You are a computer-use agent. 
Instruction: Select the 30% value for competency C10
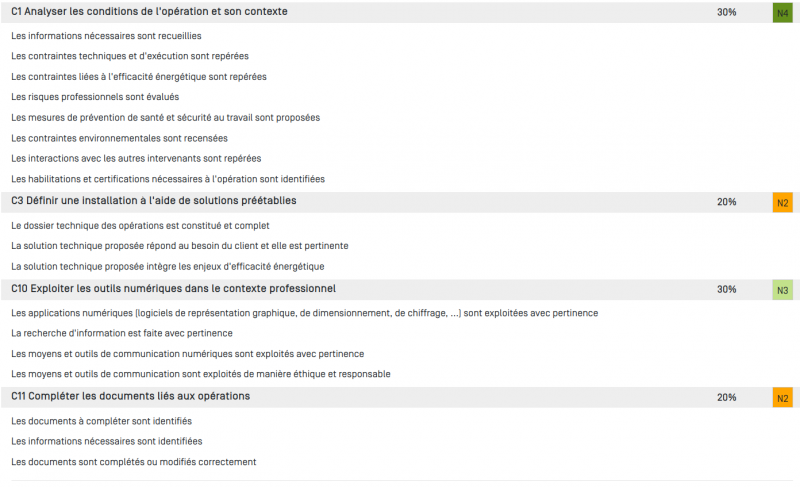coord(727,290)
